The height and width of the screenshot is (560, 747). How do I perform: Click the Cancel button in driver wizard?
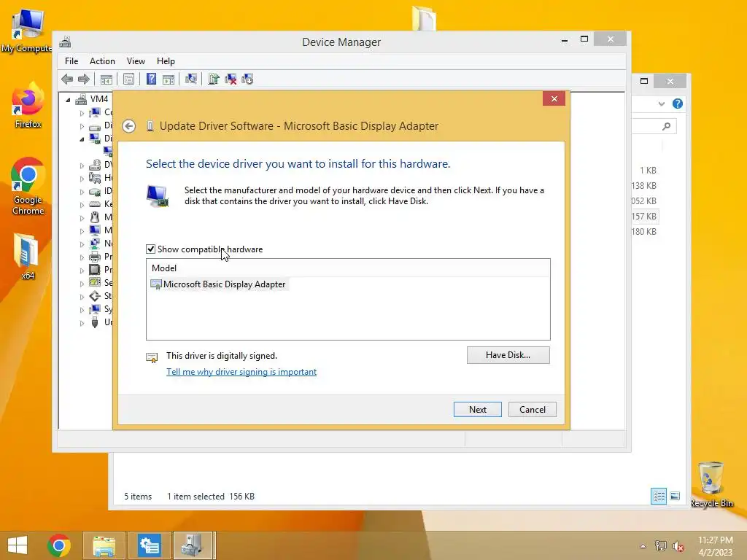click(x=532, y=410)
